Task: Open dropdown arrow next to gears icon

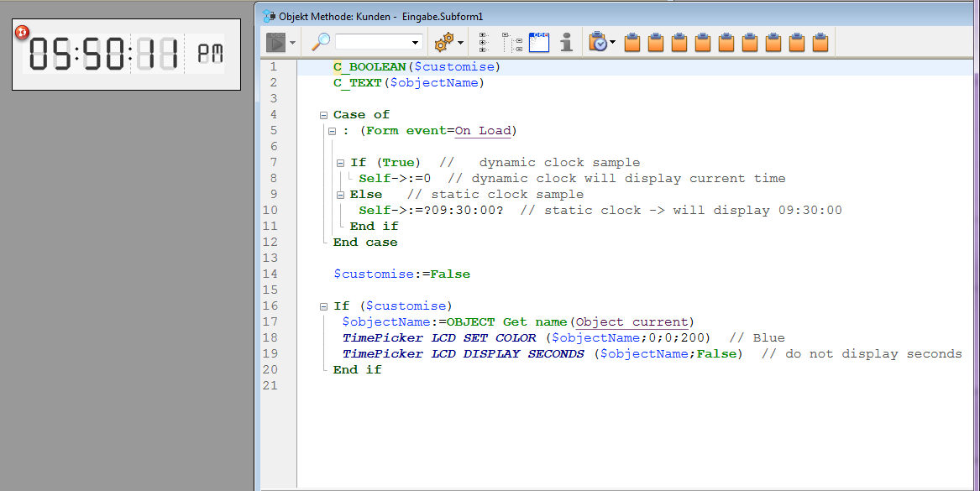Action: (461, 43)
